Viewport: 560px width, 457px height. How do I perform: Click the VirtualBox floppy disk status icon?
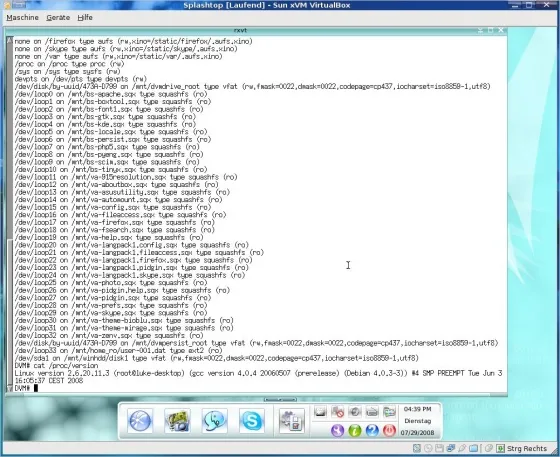click(x=439, y=448)
